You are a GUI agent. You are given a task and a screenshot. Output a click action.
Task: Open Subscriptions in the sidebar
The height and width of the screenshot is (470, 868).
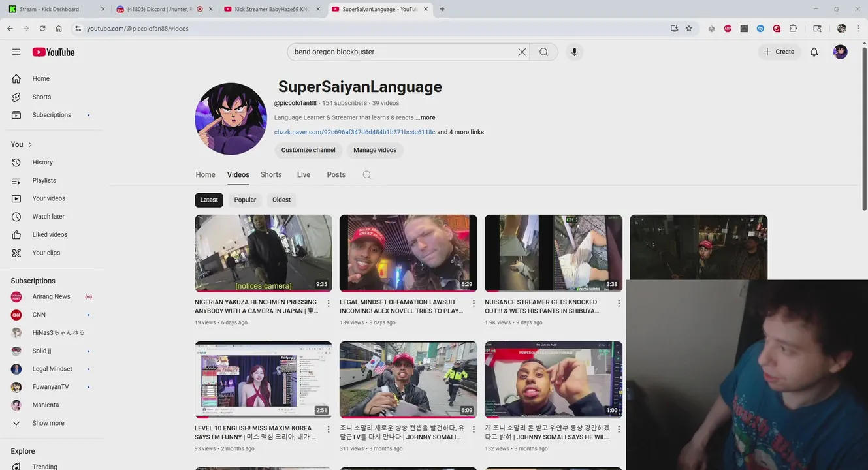(52, 115)
